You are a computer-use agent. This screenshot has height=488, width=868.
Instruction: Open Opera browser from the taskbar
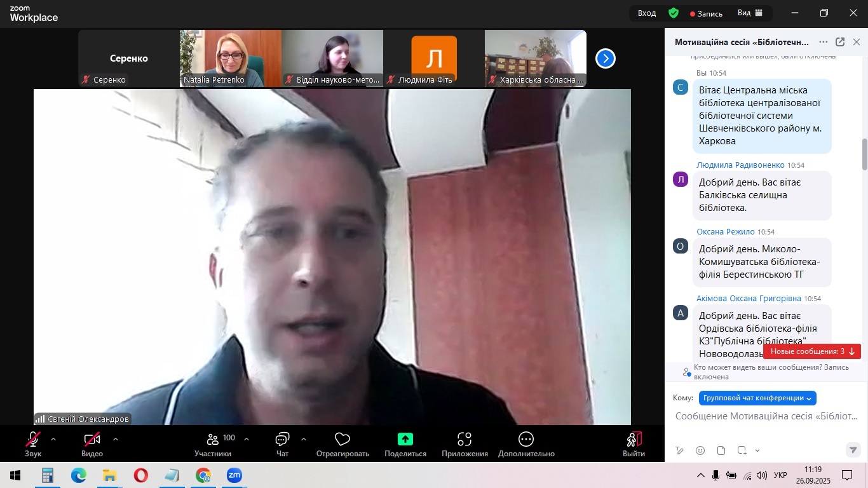point(140,475)
